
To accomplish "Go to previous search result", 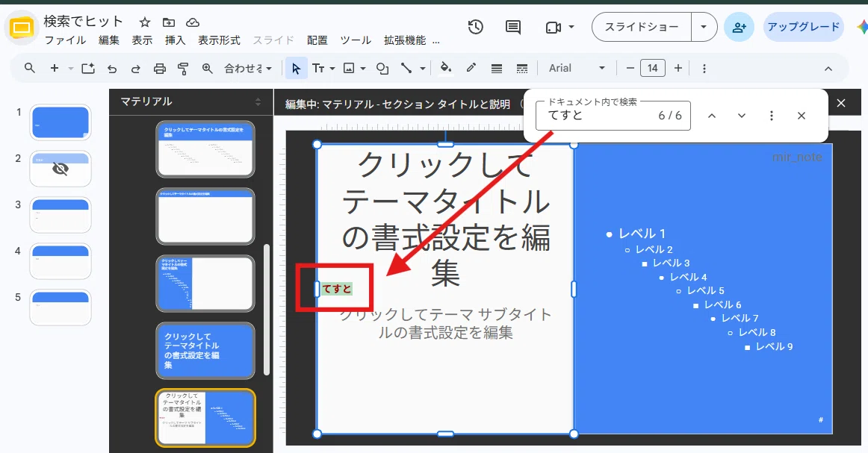I will point(712,116).
